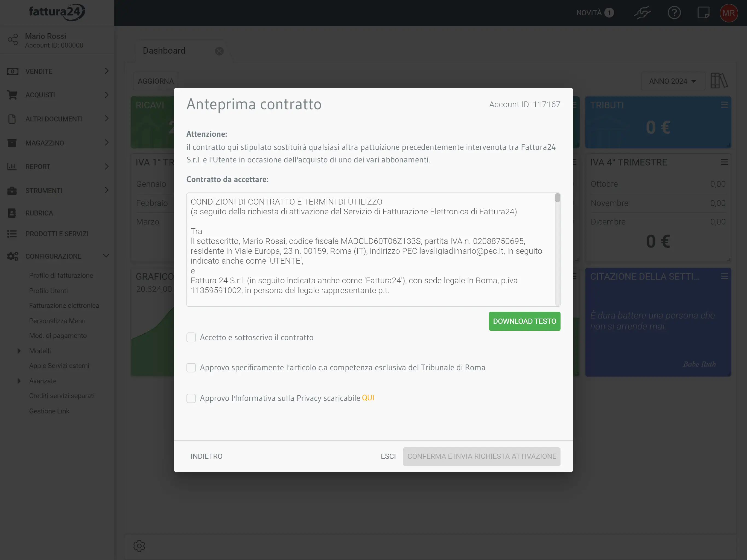Expand the Strumenti chevron
The image size is (747, 560).
click(x=106, y=190)
